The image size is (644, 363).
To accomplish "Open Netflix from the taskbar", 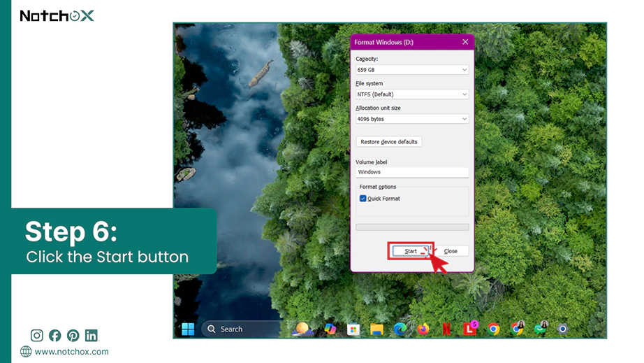I will click(446, 329).
